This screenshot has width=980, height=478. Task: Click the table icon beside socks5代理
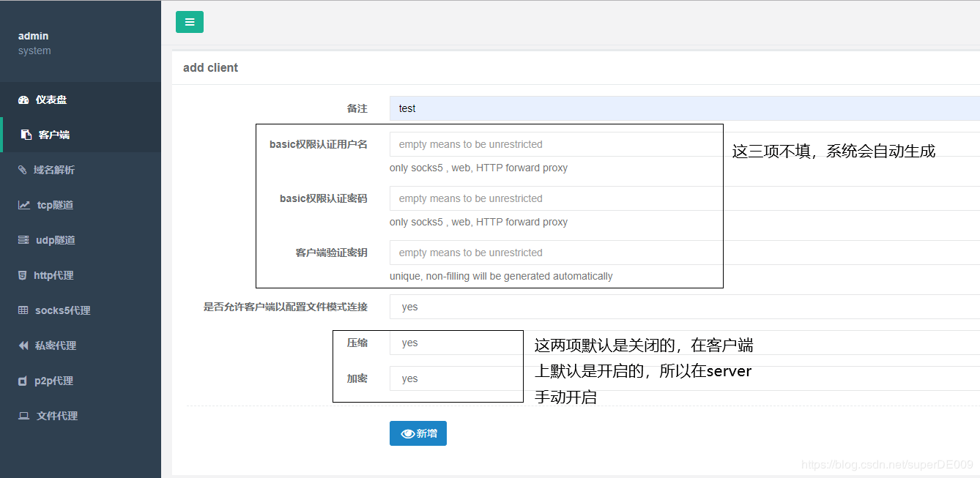[23, 310]
